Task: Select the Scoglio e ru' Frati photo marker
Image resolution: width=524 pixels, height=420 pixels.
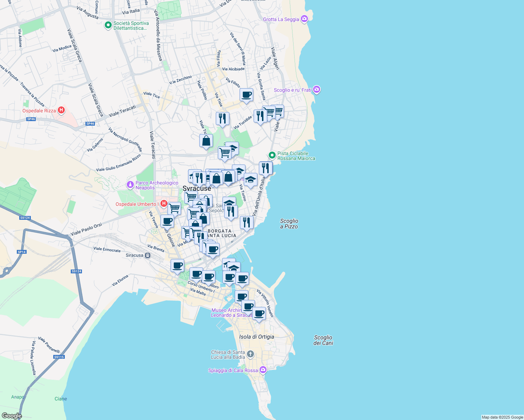Action: tap(317, 90)
